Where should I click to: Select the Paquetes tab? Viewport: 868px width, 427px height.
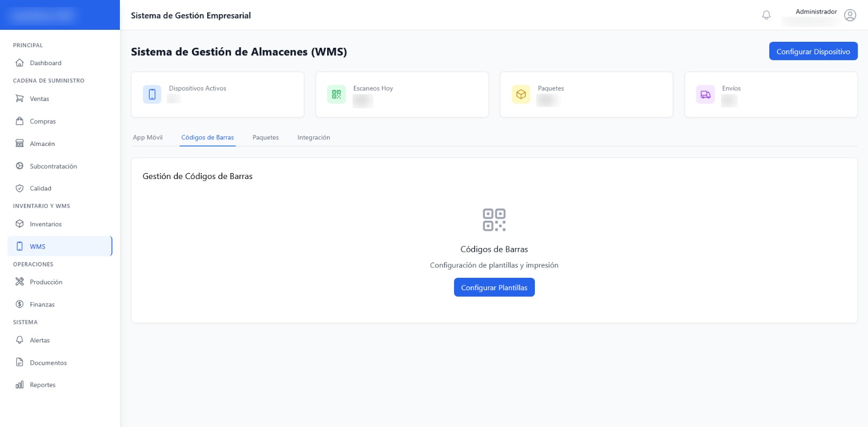(x=265, y=137)
